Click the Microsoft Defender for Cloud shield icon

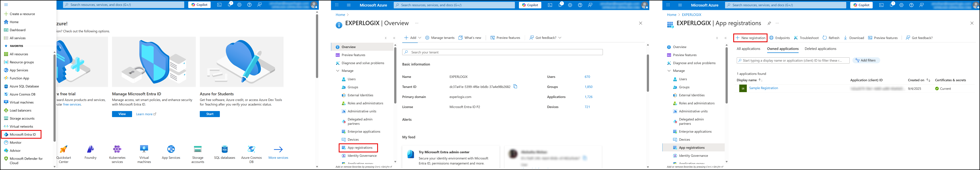pyautogui.click(x=6, y=159)
